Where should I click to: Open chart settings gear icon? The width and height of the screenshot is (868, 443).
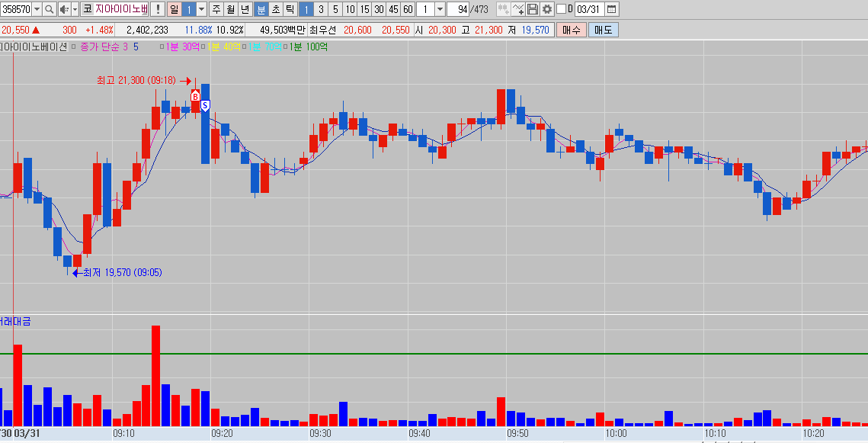(546, 9)
